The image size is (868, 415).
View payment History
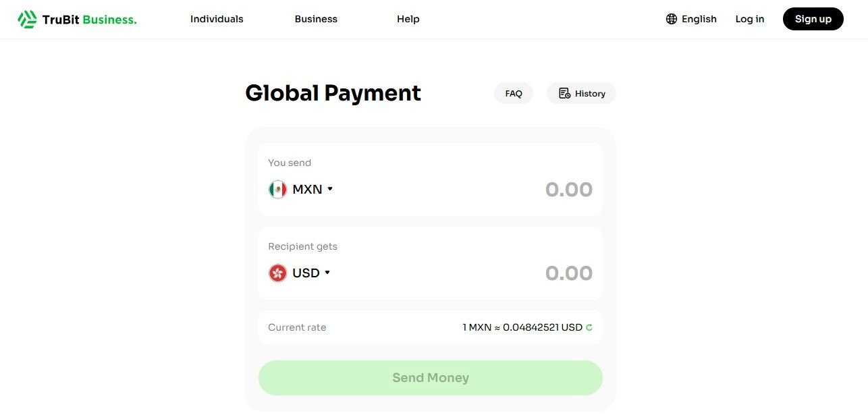pyautogui.click(x=590, y=94)
